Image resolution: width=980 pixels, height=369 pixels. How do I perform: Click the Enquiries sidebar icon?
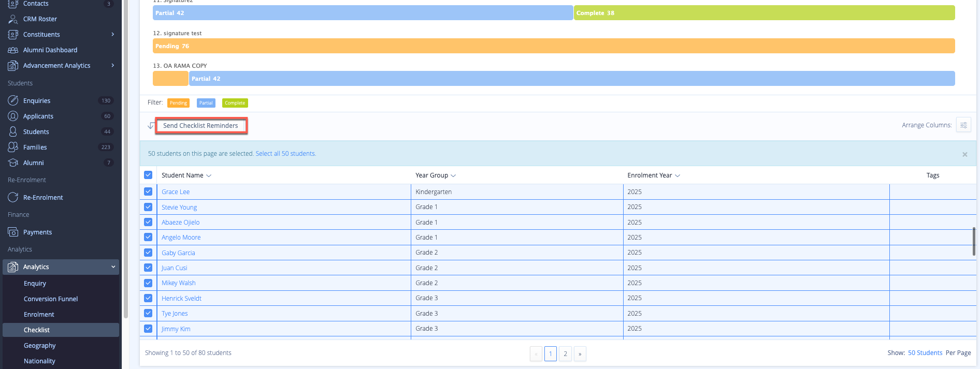13,100
